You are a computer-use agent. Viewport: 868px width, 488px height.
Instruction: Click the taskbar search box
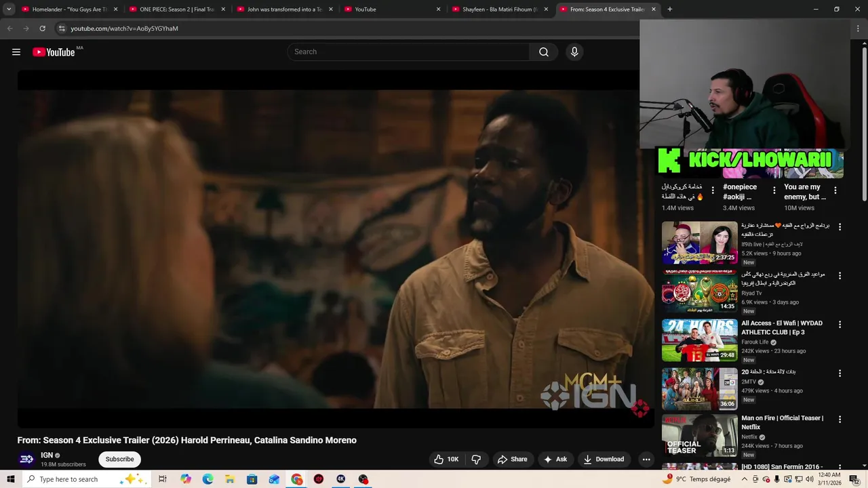coord(86,479)
